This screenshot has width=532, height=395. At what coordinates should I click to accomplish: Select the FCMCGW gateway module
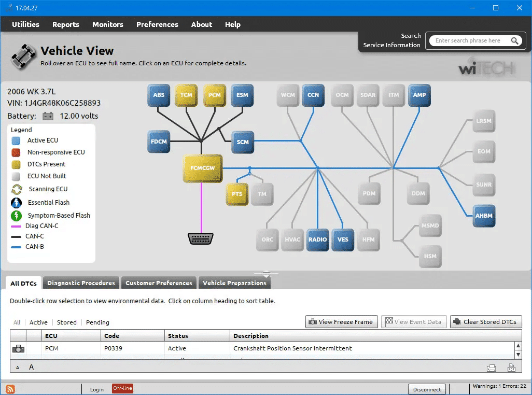202,168
